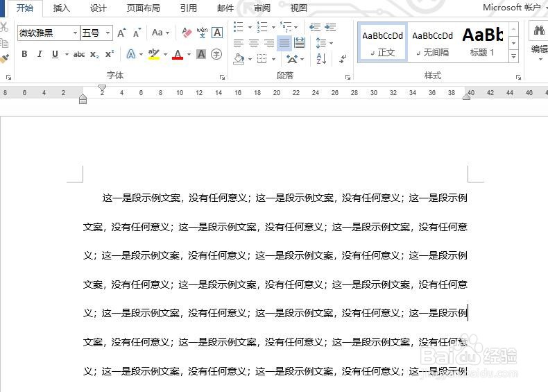Image resolution: width=548 pixels, height=392 pixels.
Task: Toggle justify alignment button
Action: coord(284,43)
